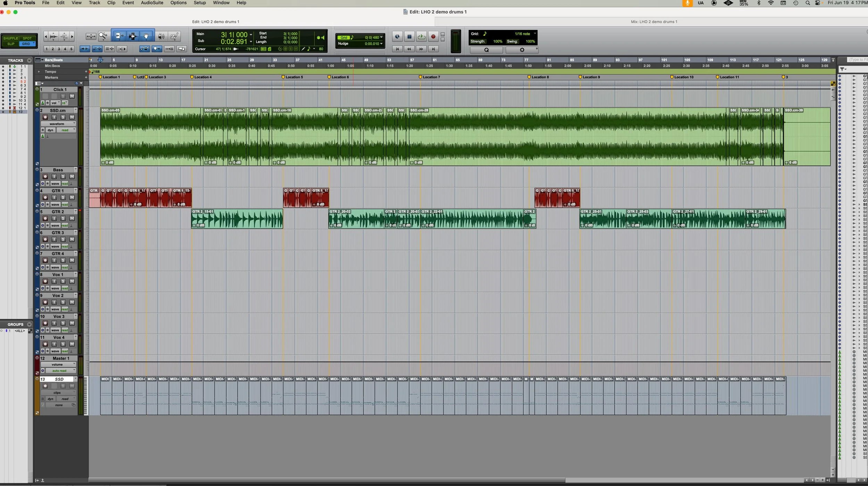Click the audio waveform zoom icon
This screenshot has width=868, height=486.
point(53,36)
